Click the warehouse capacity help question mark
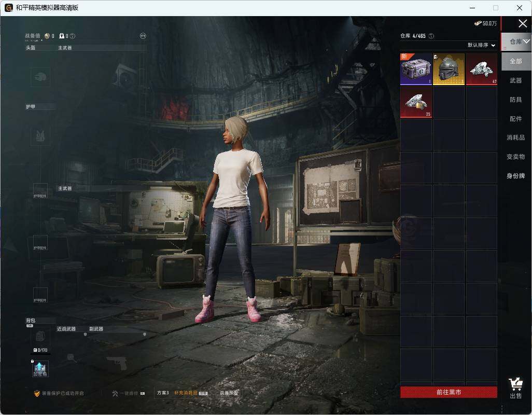This screenshot has height=415, width=532. (x=431, y=36)
